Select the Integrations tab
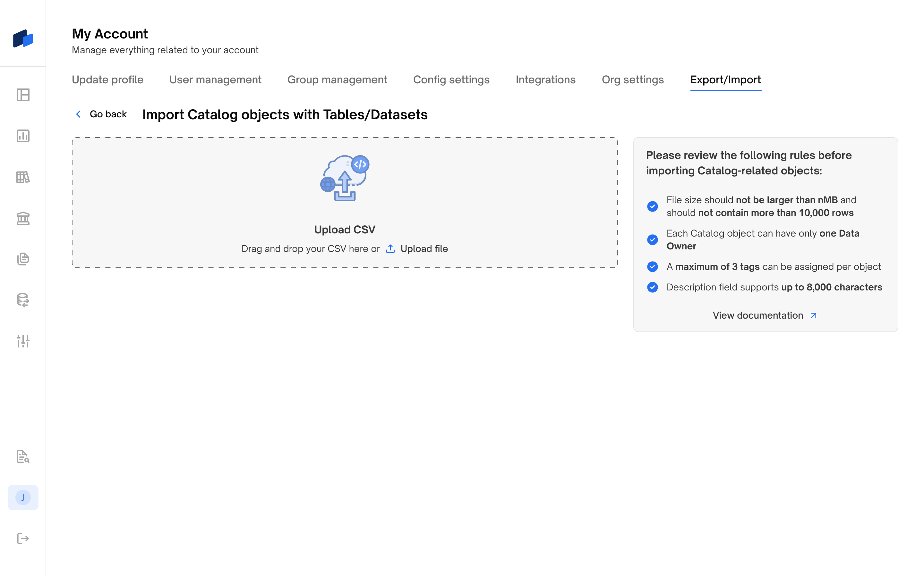The height and width of the screenshot is (577, 924). (545, 80)
